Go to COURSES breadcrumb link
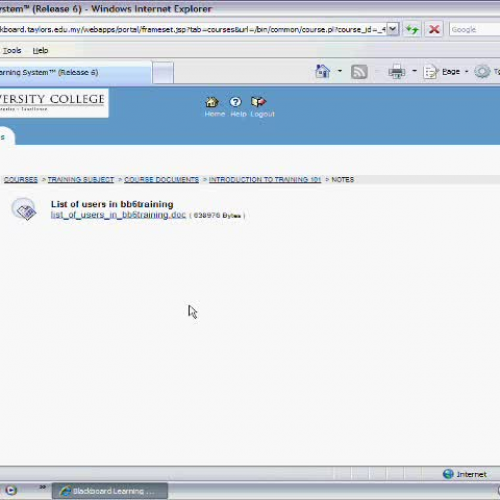500x500 pixels. click(21, 180)
